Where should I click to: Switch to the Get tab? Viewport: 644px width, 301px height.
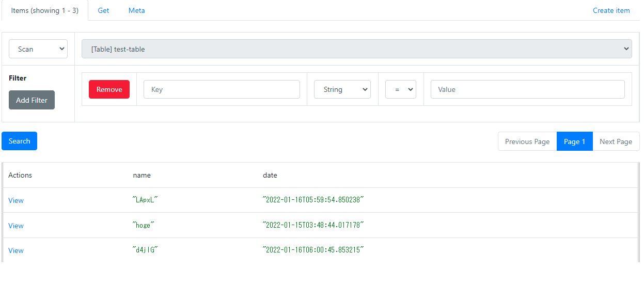[103, 10]
